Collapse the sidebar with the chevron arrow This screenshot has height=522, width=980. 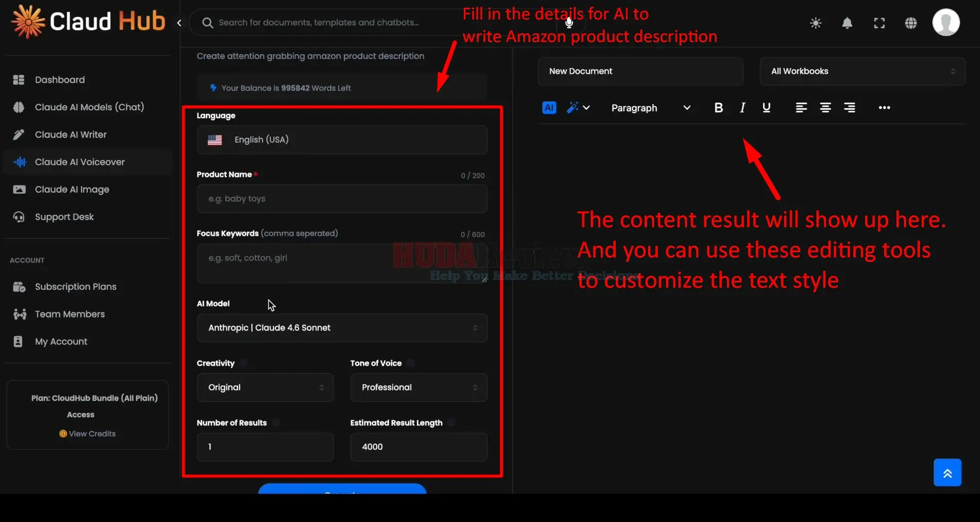coord(179,23)
